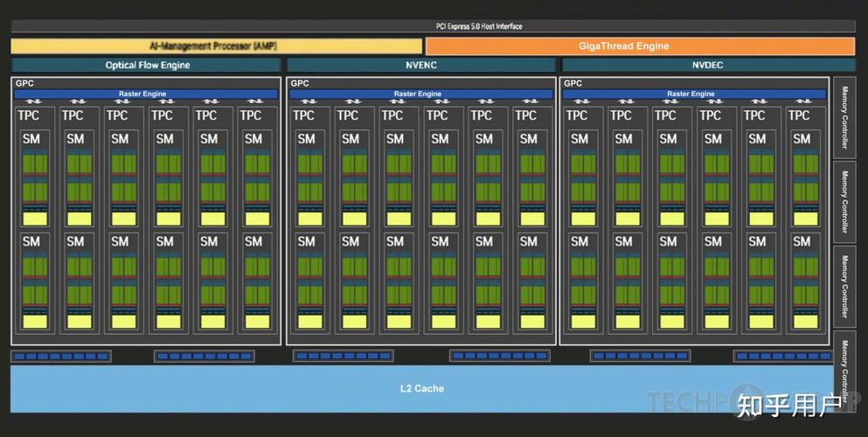Click the orange GigaThread Engine block
This screenshot has height=437, width=868.
pos(640,46)
